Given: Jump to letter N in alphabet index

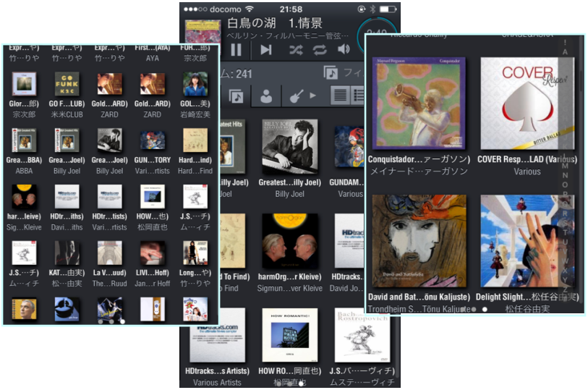Looking at the screenshot, I should (x=565, y=175).
